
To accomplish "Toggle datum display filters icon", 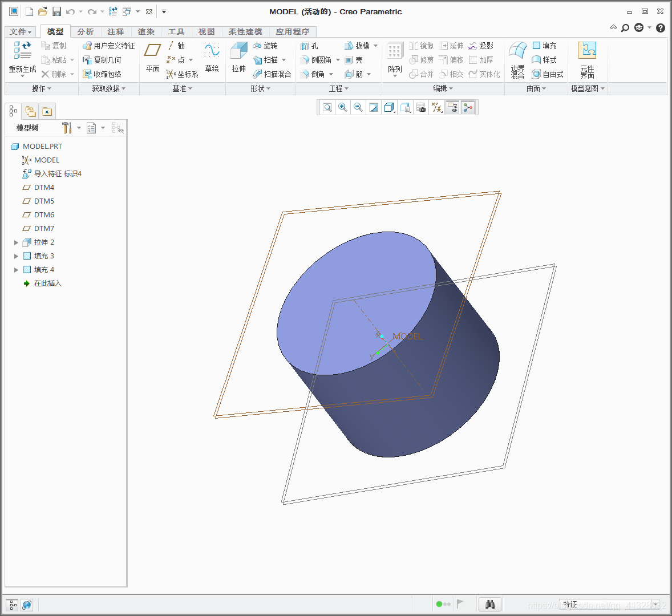I will (x=437, y=108).
